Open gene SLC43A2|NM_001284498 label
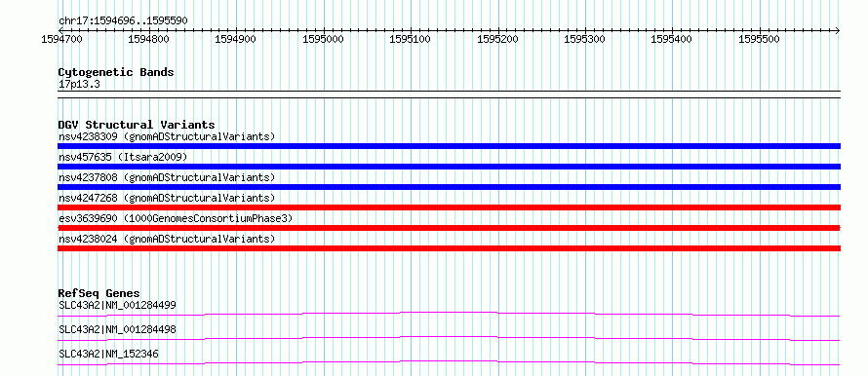 117,329
